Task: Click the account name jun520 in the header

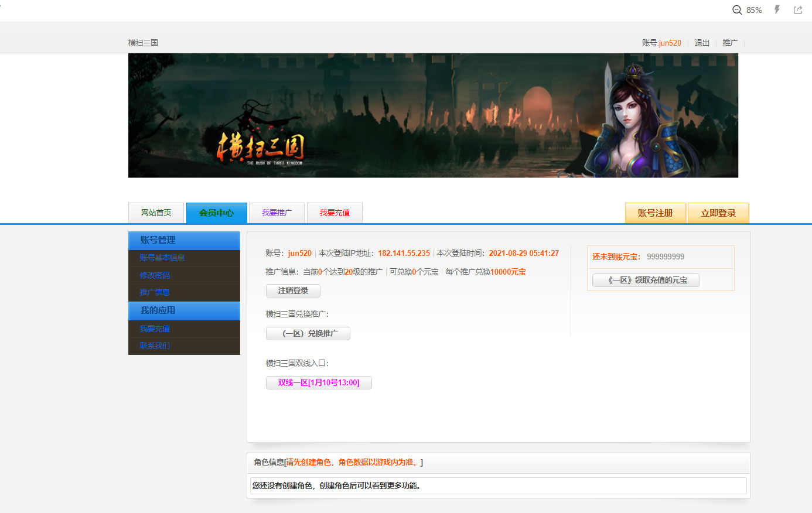Action: (670, 43)
